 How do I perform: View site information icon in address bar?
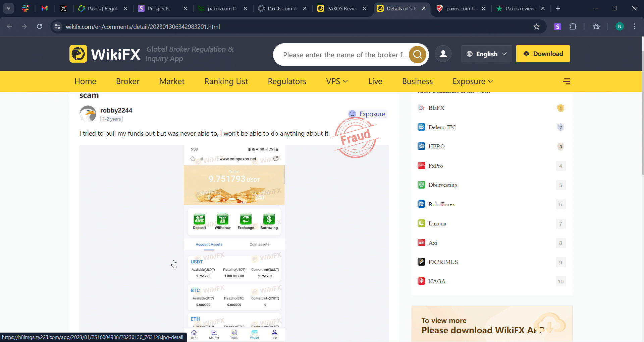click(x=58, y=27)
